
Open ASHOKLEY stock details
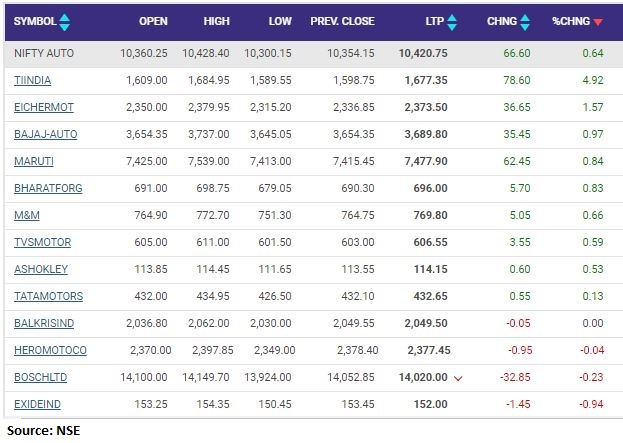point(41,268)
